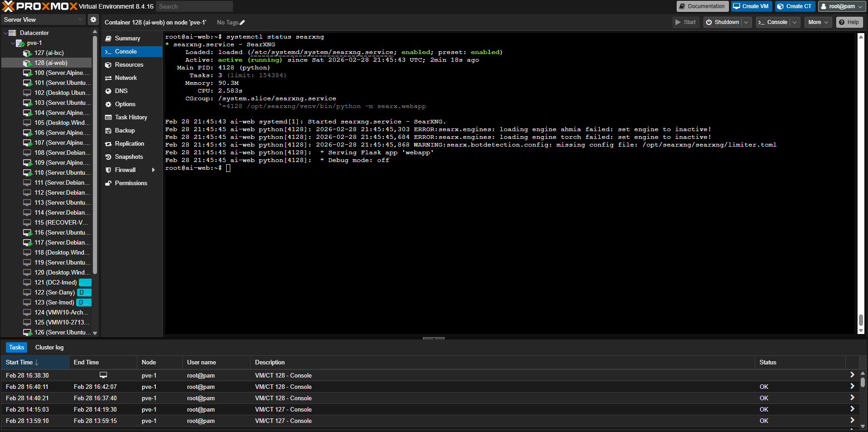
Task: Collapse the Datacenter tree node
Action: 5,33
